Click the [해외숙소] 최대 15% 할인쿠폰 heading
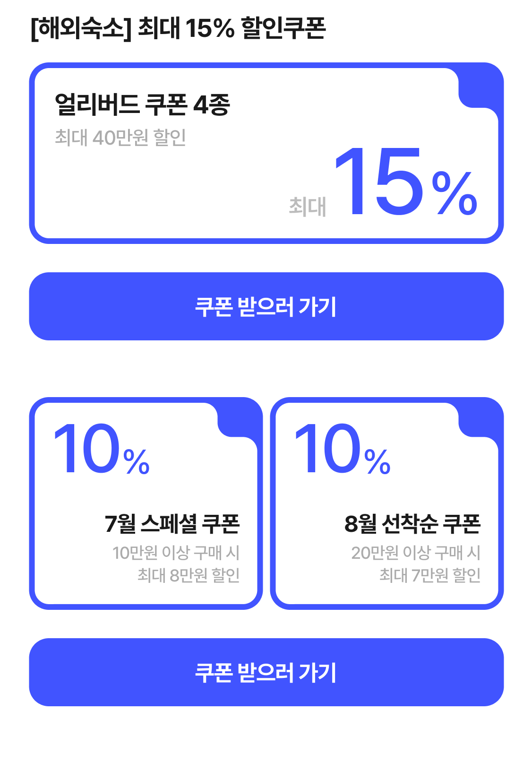532x763 pixels. [x=178, y=28]
